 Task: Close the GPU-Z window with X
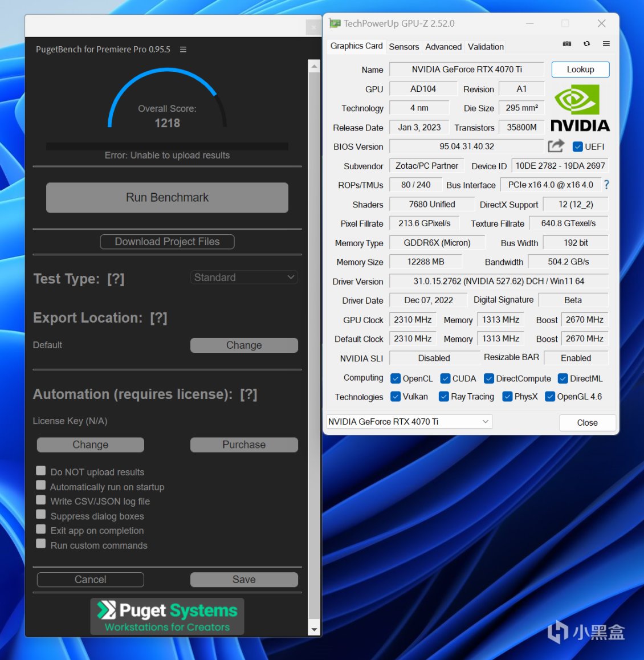[x=601, y=23]
